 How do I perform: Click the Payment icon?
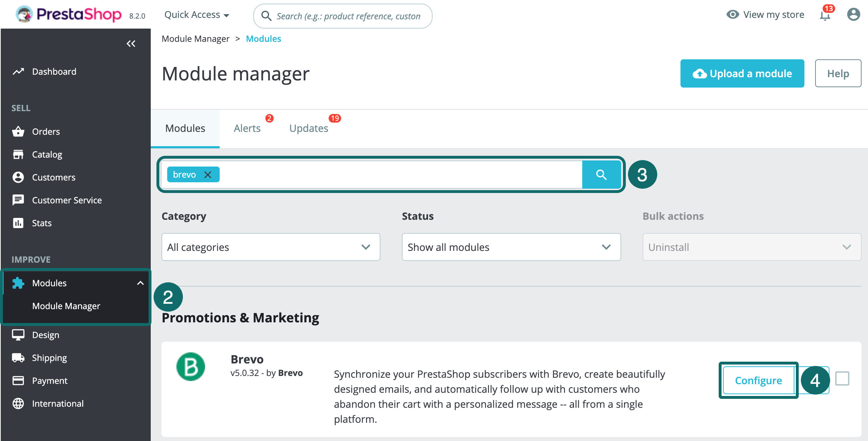click(x=18, y=380)
